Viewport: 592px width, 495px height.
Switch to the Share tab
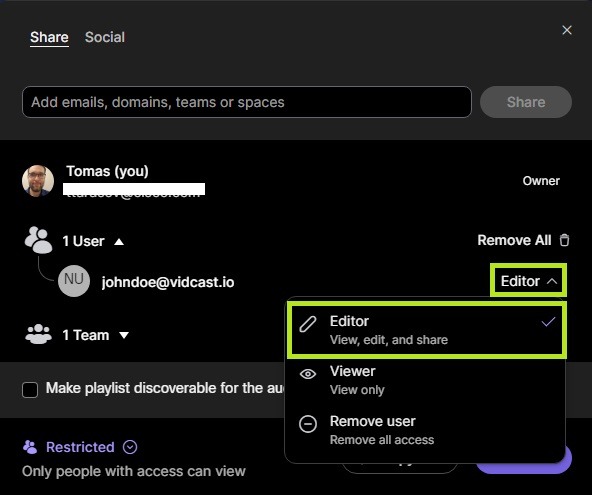click(x=49, y=37)
